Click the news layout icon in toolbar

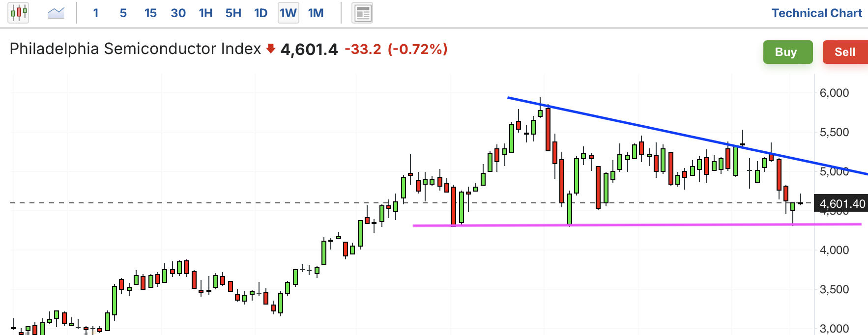point(362,13)
